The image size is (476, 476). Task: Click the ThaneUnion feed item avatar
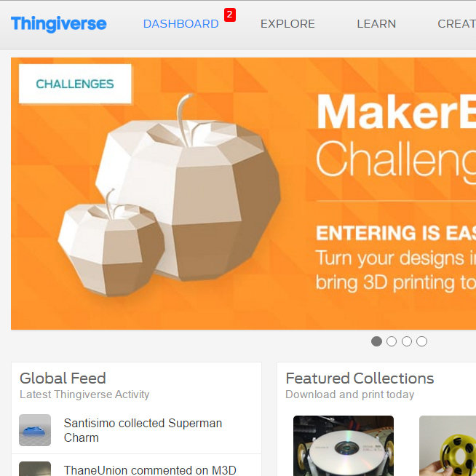(x=35, y=469)
